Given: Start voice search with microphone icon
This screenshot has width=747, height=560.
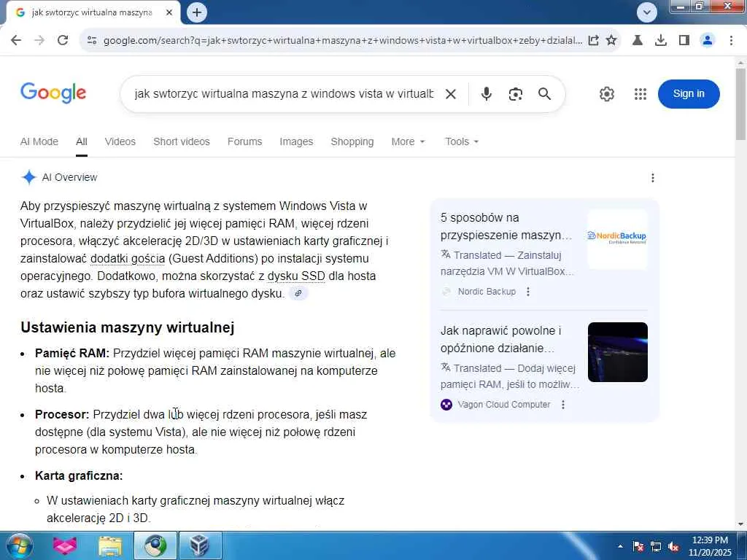Looking at the screenshot, I should coord(487,94).
